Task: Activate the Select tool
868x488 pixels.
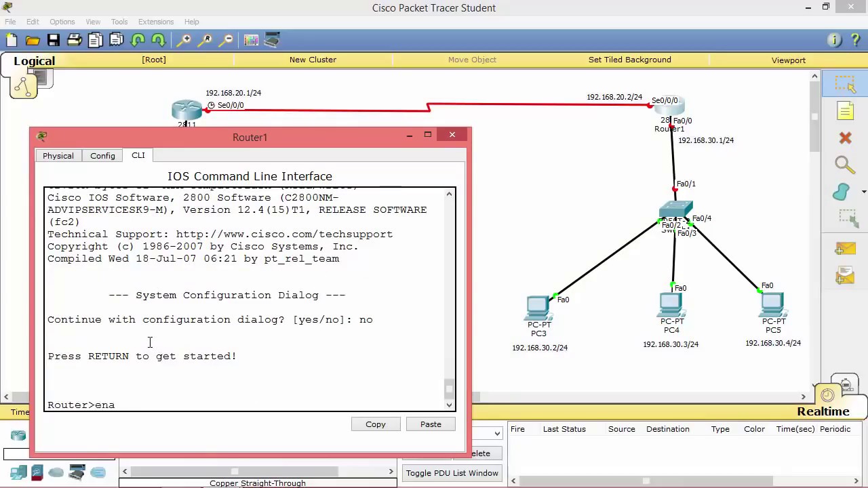Action: point(845,84)
